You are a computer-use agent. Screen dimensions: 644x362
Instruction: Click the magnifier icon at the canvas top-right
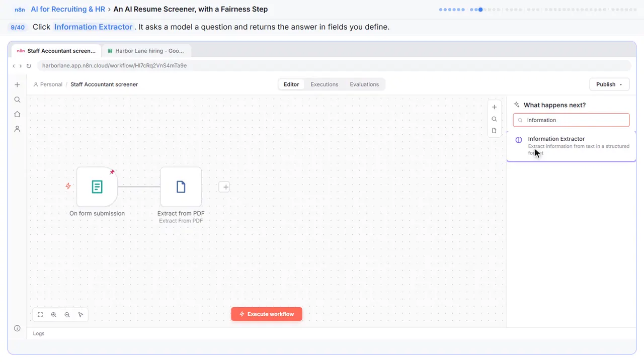[x=494, y=119]
